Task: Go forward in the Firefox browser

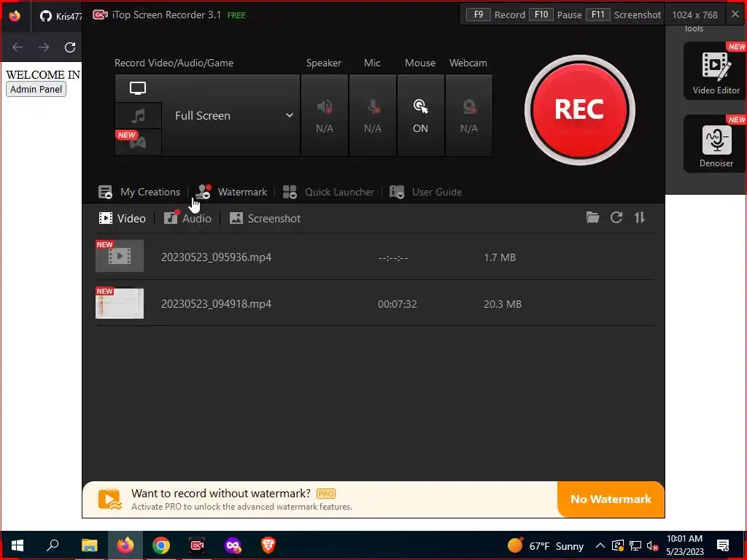Action: click(44, 47)
